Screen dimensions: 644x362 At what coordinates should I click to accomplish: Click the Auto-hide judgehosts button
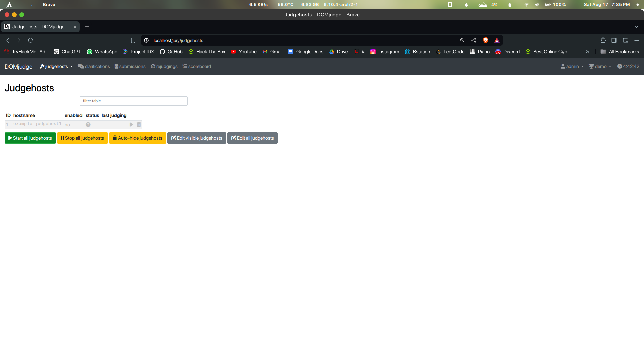138,138
